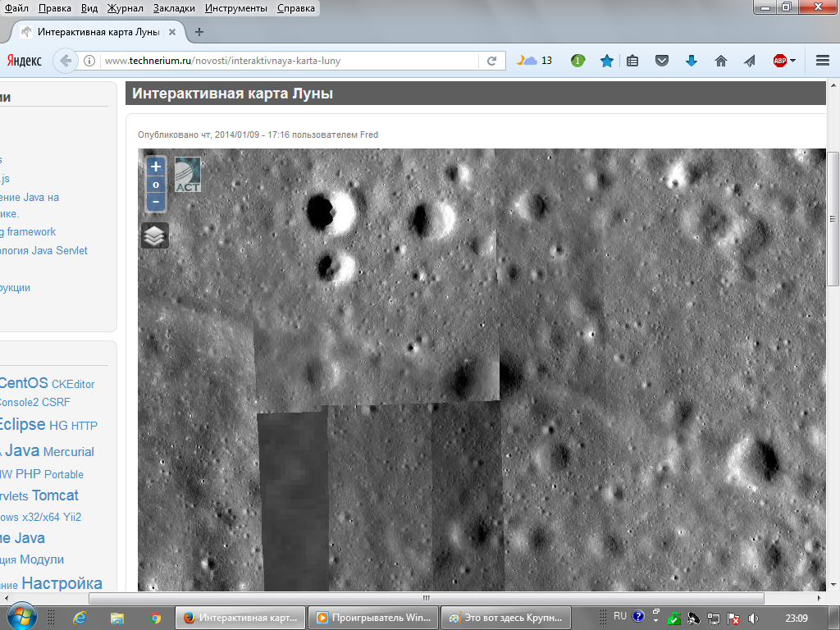Click the green notification counter icon
This screenshot has width=840, height=630.
[577, 61]
